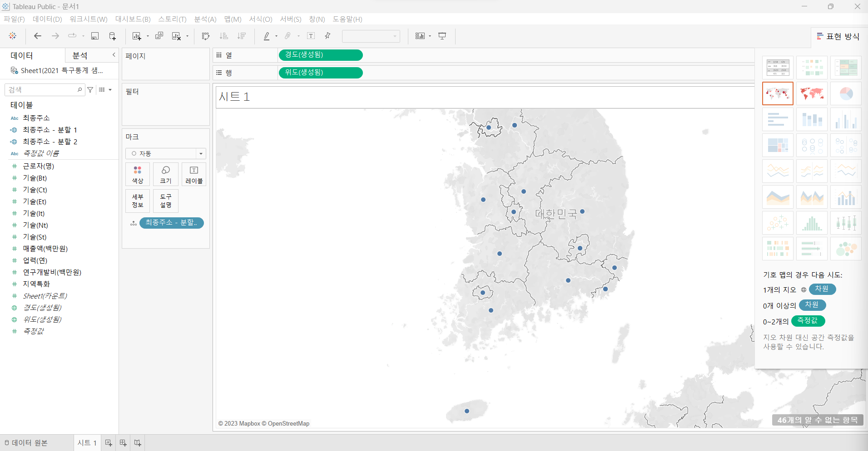Open the data pane view options dropdown
Viewport: 868px width, 451px height.
pos(105,90)
